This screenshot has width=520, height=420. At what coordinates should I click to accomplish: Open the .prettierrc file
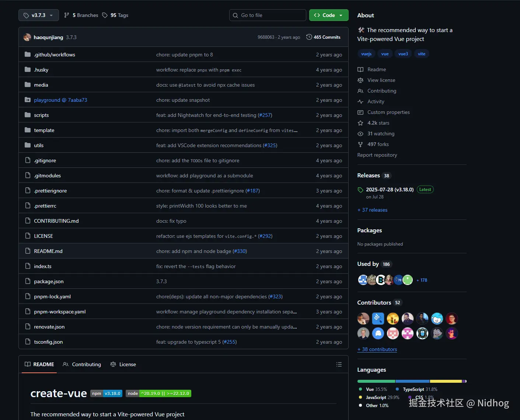[45, 206]
